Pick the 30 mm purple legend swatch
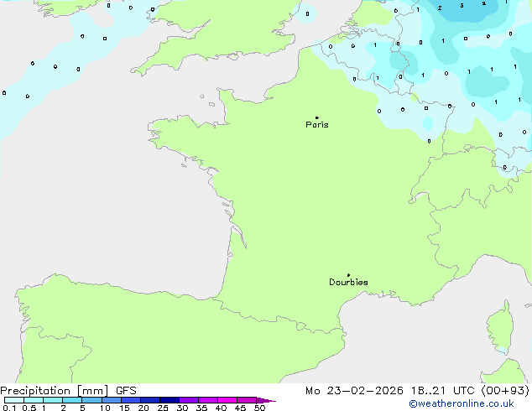The width and height of the screenshot is (532, 411). click(x=188, y=400)
